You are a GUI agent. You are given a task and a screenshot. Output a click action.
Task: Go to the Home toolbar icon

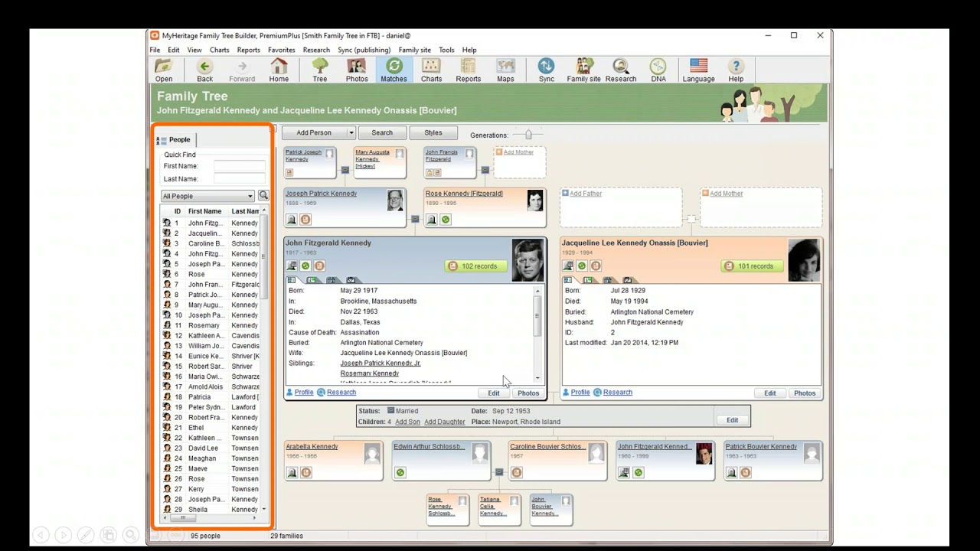(279, 70)
